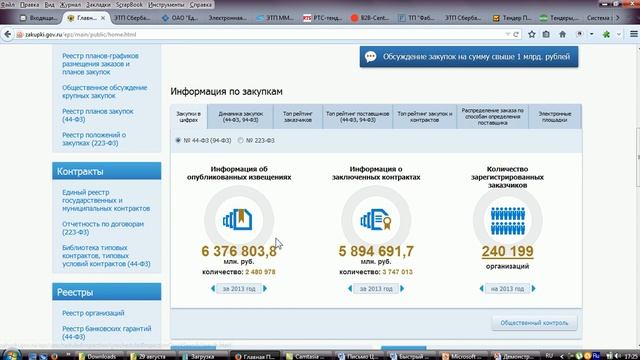This screenshot has height=360, width=640.
Task: Open Реестр планов закупок (44-ФЗ) link
Action: pos(98,115)
